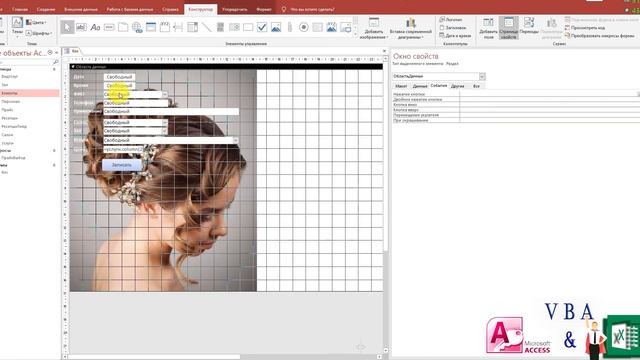Pick the Option Group control tool
The height and width of the screenshot is (360, 640).
click(x=164, y=27)
